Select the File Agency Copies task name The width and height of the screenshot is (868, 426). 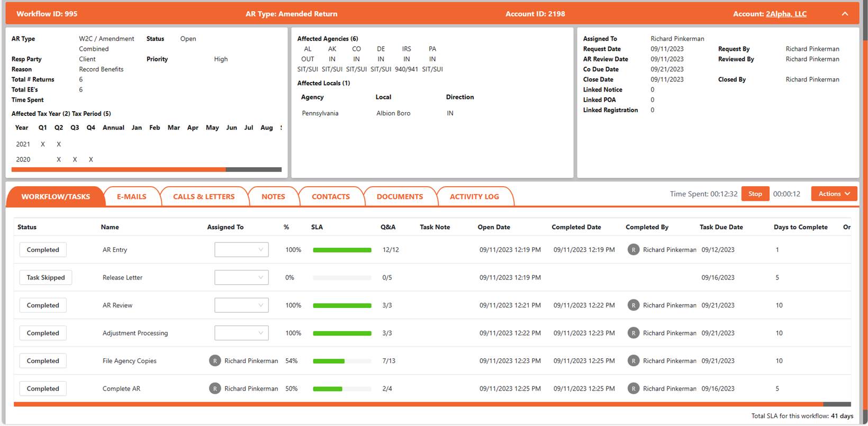pos(130,361)
